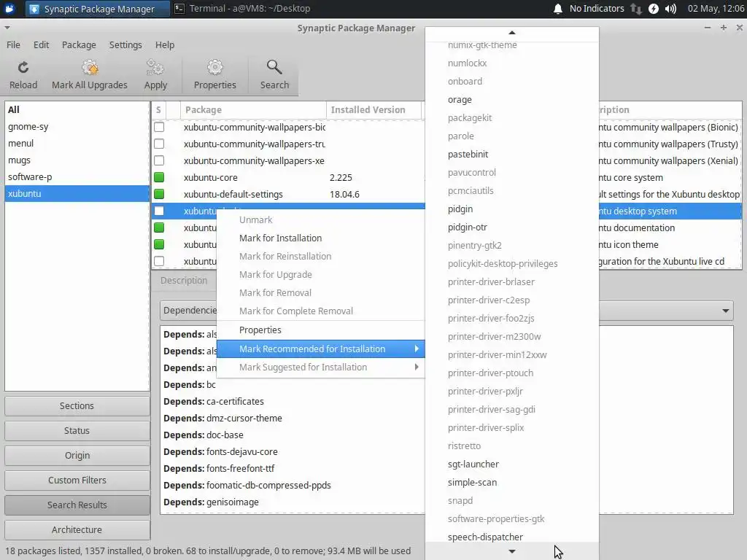
Task: Open the Dependencies dropdown arrow
Action: 725,311
